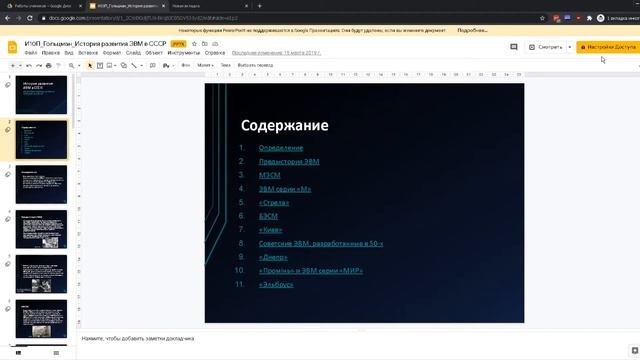Click the Предыстория ЭВМ link on the slide
This screenshot has height=360, width=640.
click(x=289, y=162)
